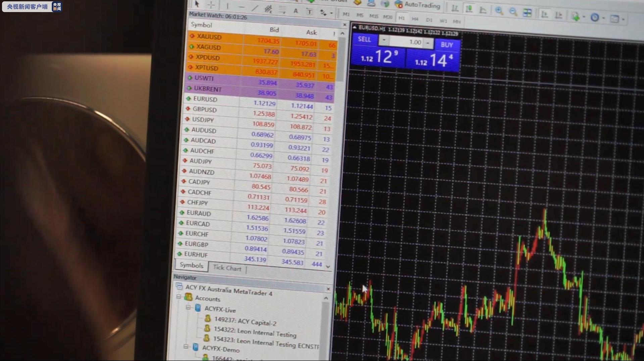Select the Crosshair tool
Screen dimensions: 644x361
[x=211, y=5]
